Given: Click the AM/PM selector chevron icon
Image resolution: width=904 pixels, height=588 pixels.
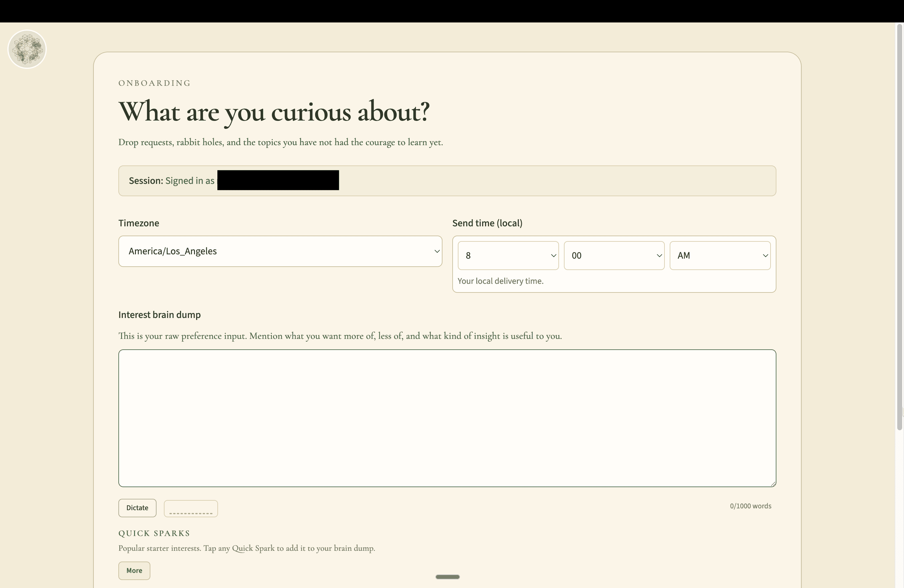Looking at the screenshot, I should point(766,256).
